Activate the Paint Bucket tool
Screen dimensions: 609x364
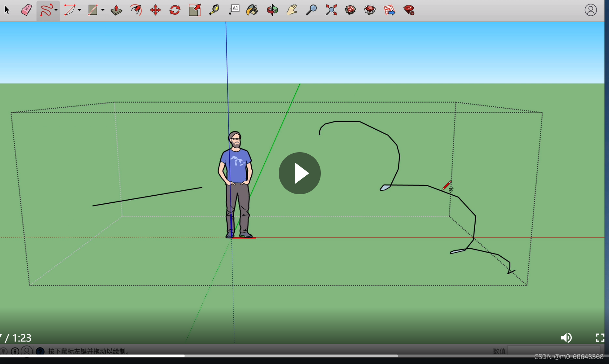pos(252,10)
